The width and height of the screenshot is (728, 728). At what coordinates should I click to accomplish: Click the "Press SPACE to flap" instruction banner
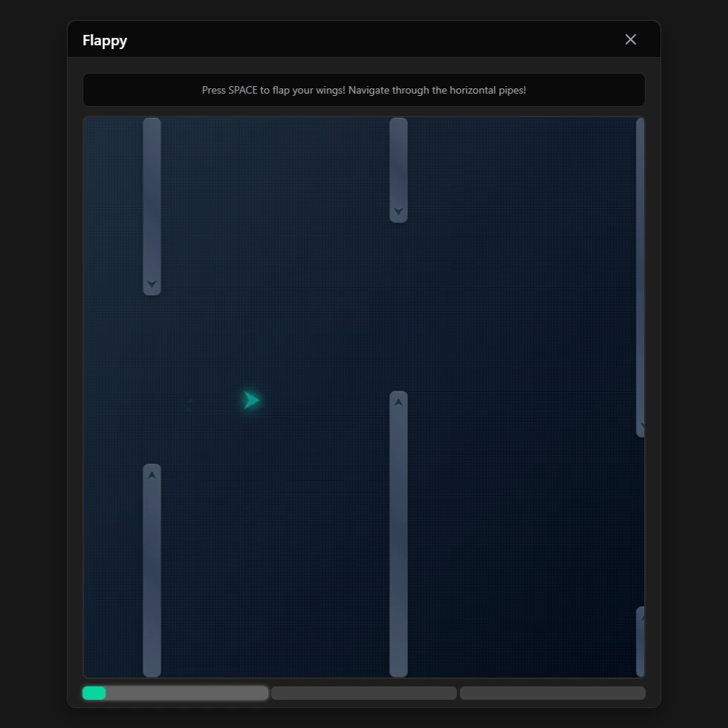point(364,90)
